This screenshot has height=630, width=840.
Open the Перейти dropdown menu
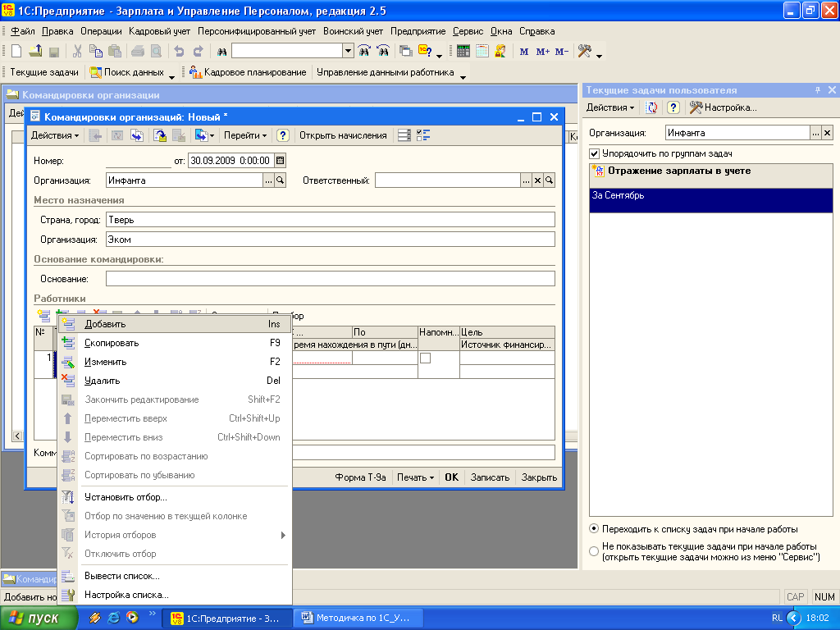(245, 135)
